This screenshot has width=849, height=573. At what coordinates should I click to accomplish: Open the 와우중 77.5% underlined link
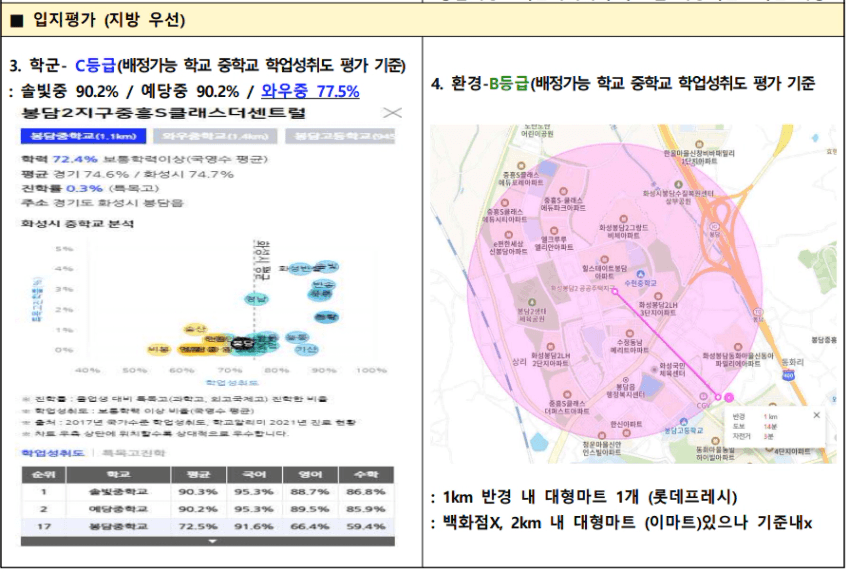coord(310,91)
